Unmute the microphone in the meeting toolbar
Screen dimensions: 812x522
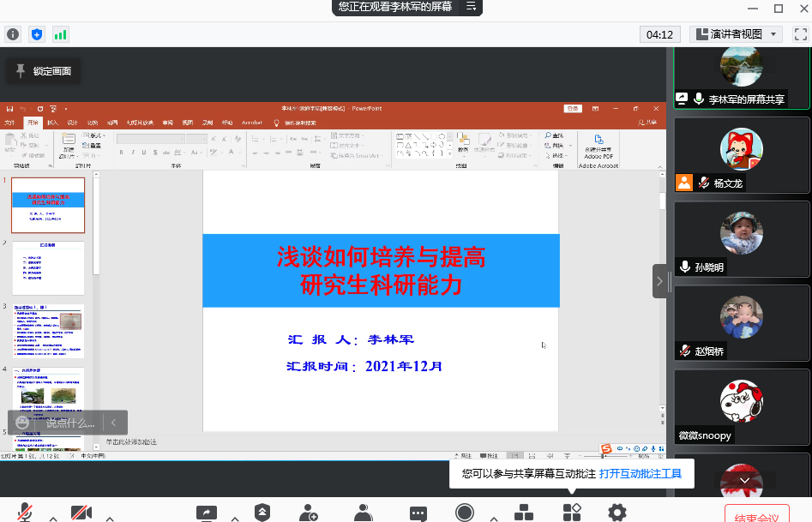click(26, 513)
